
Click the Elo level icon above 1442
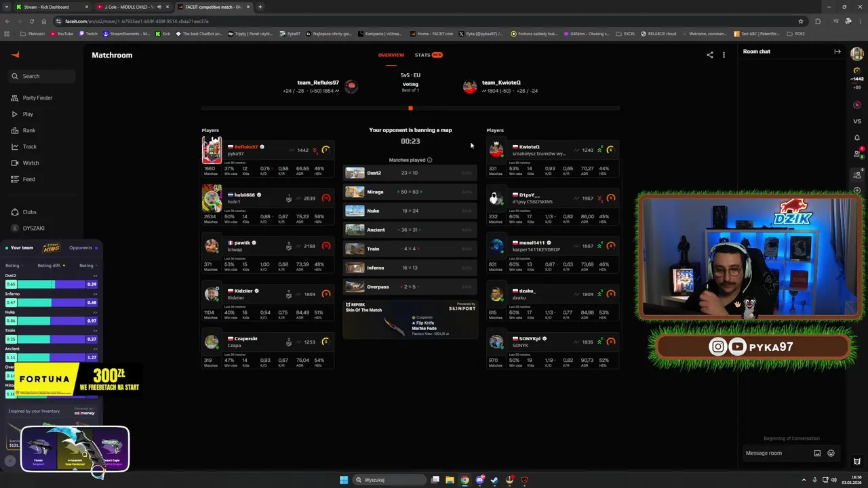pyautogui.click(x=857, y=71)
